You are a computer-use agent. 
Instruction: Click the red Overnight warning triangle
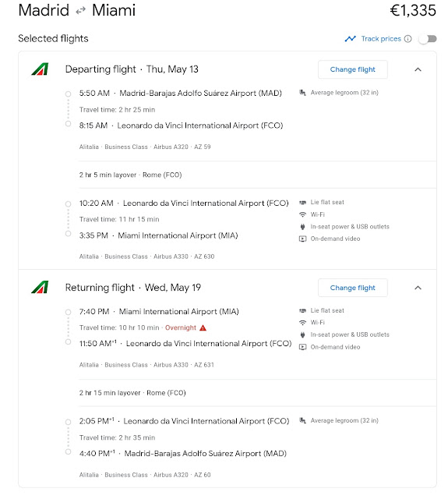pyautogui.click(x=203, y=327)
